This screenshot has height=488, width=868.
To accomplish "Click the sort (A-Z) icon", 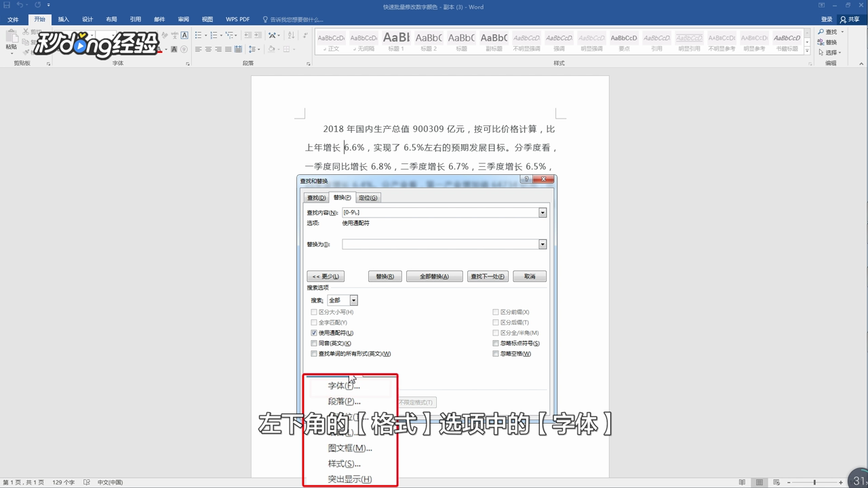I will click(292, 35).
